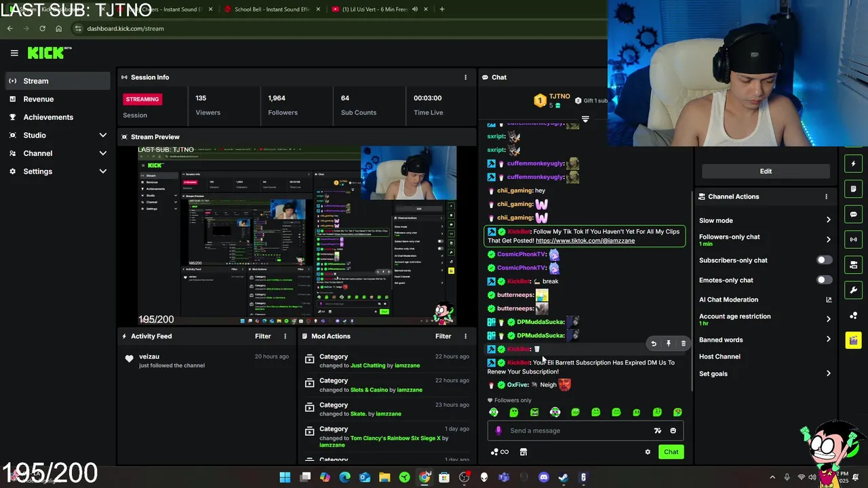Delete the hovered KickBot chat message
The width and height of the screenshot is (868, 488).
(x=683, y=344)
